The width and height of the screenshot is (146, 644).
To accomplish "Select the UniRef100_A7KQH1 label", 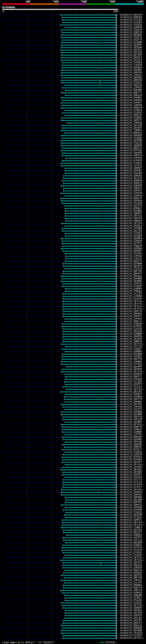I will click(x=131, y=138).
